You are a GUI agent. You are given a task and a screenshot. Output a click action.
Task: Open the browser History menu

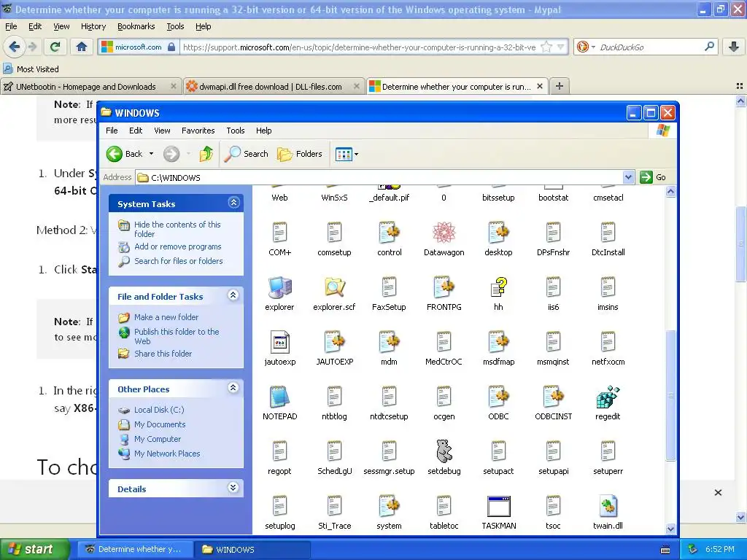93,26
